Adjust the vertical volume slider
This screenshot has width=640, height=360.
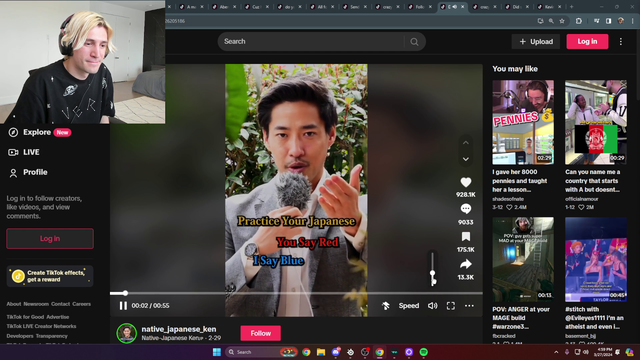click(433, 268)
